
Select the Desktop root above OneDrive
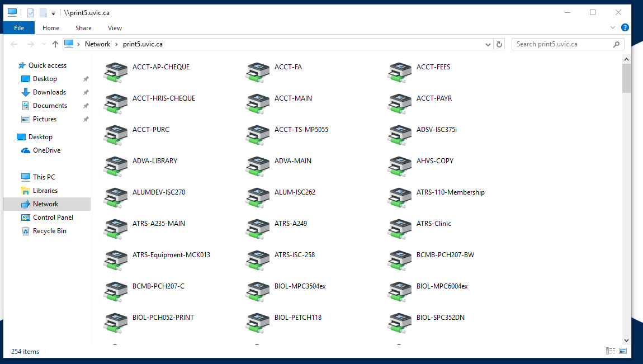pyautogui.click(x=40, y=137)
